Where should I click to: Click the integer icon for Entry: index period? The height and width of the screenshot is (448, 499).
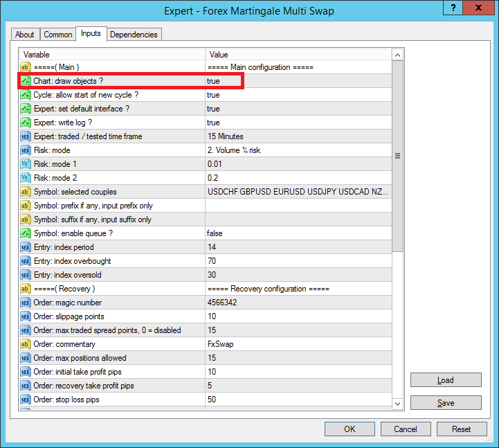point(26,247)
